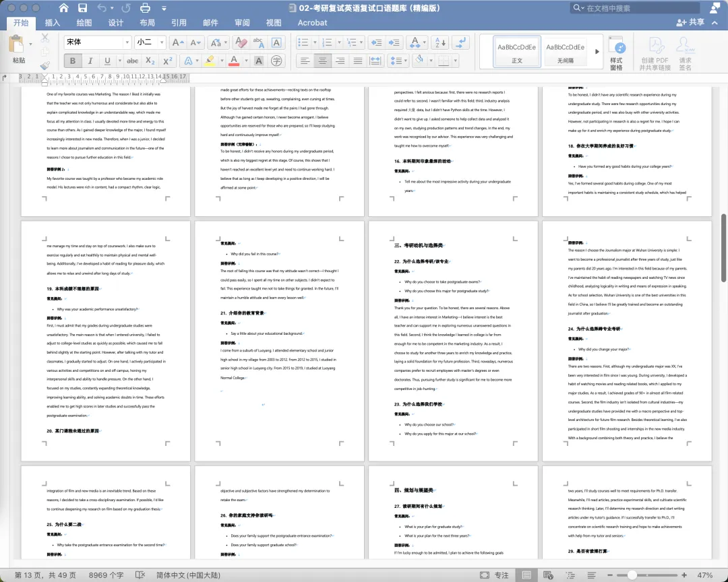The width and height of the screenshot is (728, 582).
Task: Expand line spacing dropdown
Action: [399, 61]
